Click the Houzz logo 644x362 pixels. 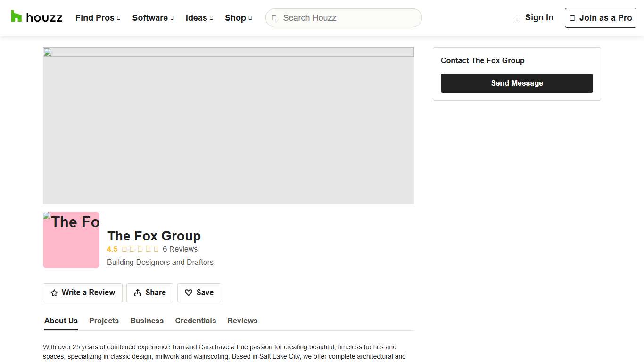(x=37, y=17)
